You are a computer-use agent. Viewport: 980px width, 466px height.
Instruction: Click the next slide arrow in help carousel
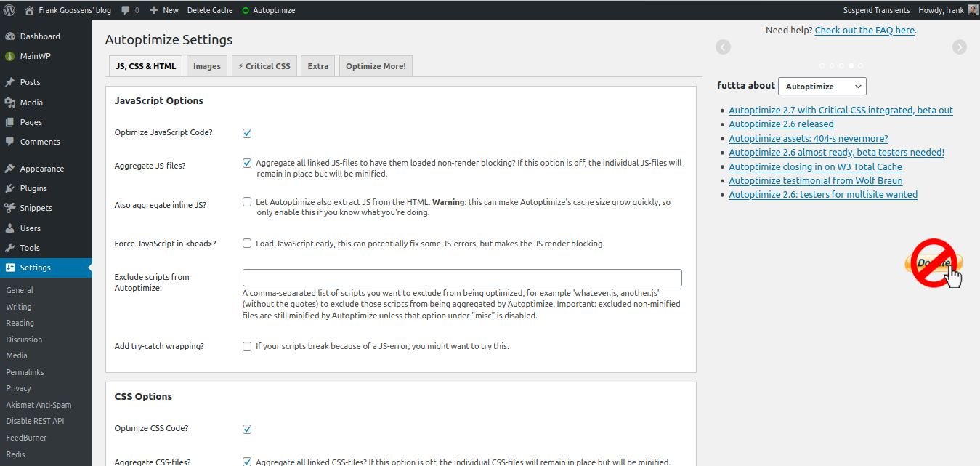pyautogui.click(x=960, y=47)
